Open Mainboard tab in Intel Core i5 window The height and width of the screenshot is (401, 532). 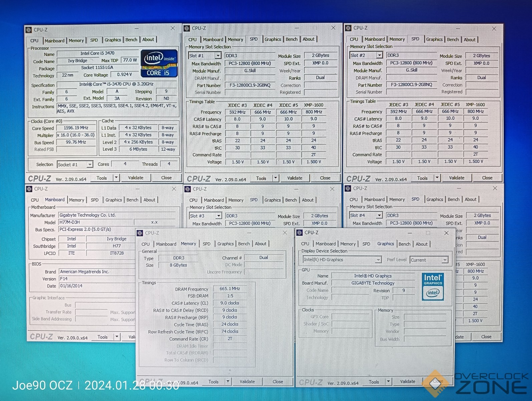tap(54, 40)
